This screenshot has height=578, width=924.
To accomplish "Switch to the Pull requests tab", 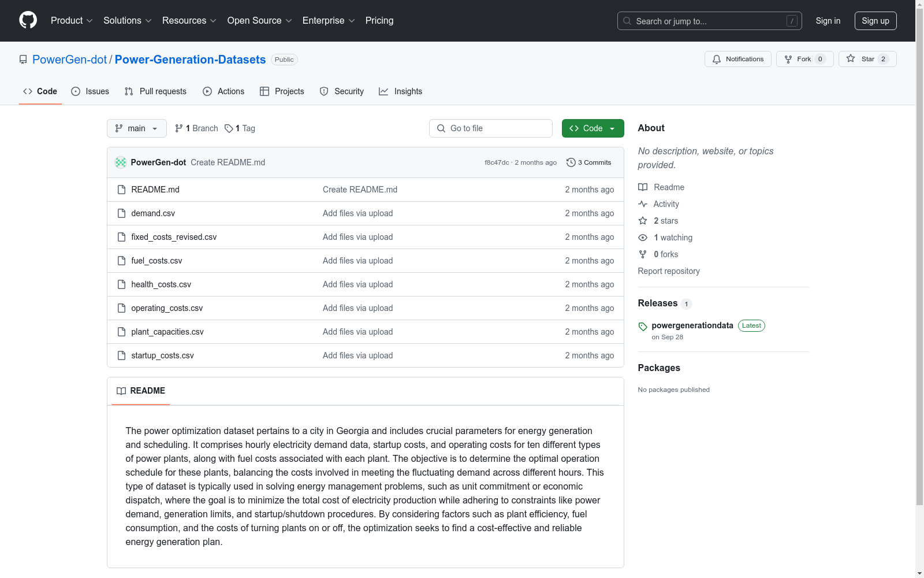I will pyautogui.click(x=155, y=91).
